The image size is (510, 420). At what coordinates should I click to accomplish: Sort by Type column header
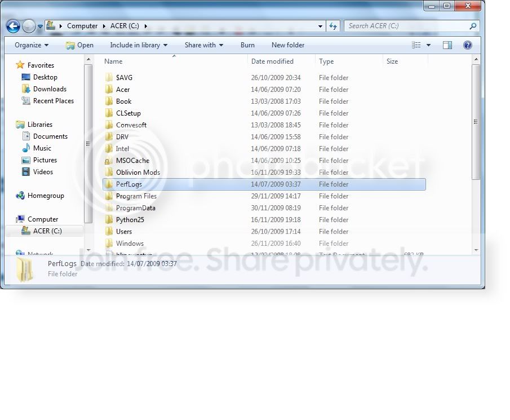click(x=326, y=61)
